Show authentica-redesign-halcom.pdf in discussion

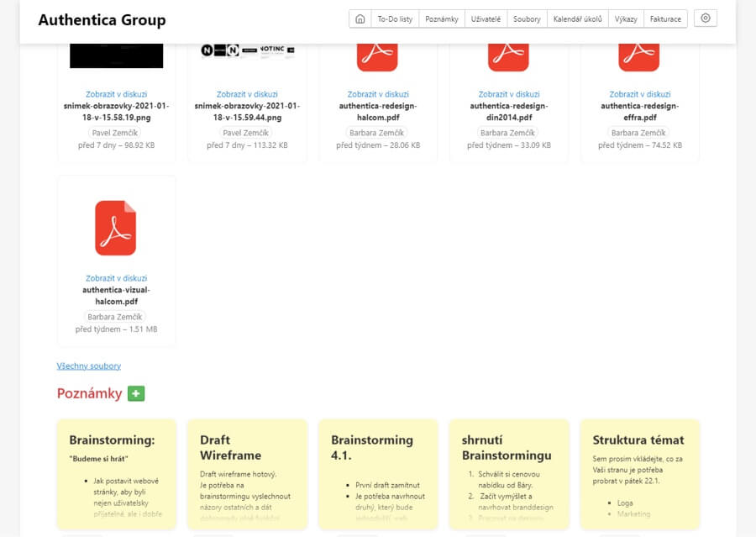[378, 94]
